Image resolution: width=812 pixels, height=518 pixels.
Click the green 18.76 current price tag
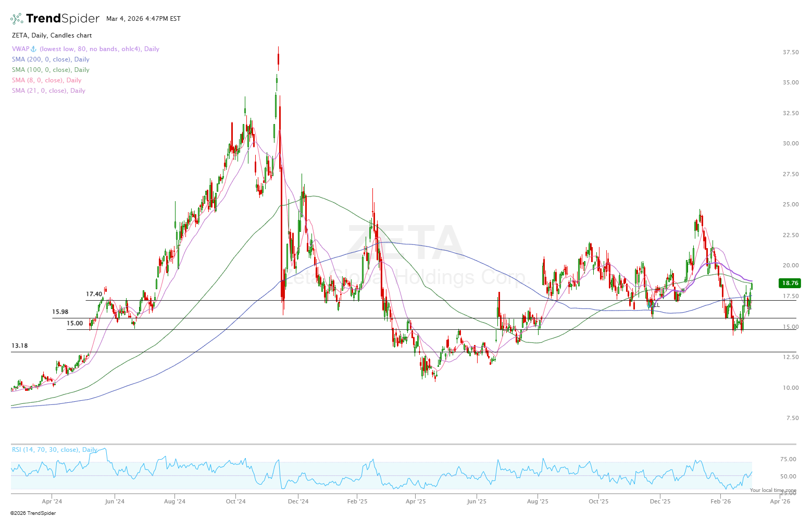790,283
